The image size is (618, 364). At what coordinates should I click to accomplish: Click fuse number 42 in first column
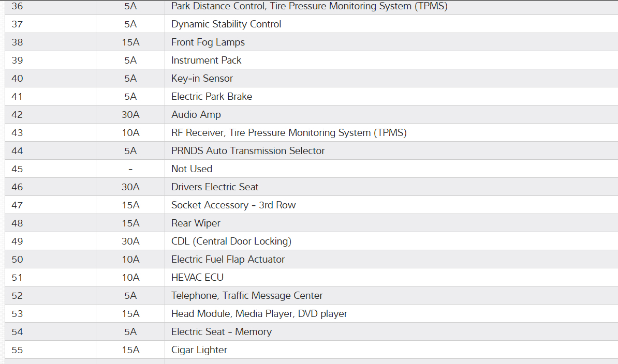pyautogui.click(x=17, y=115)
